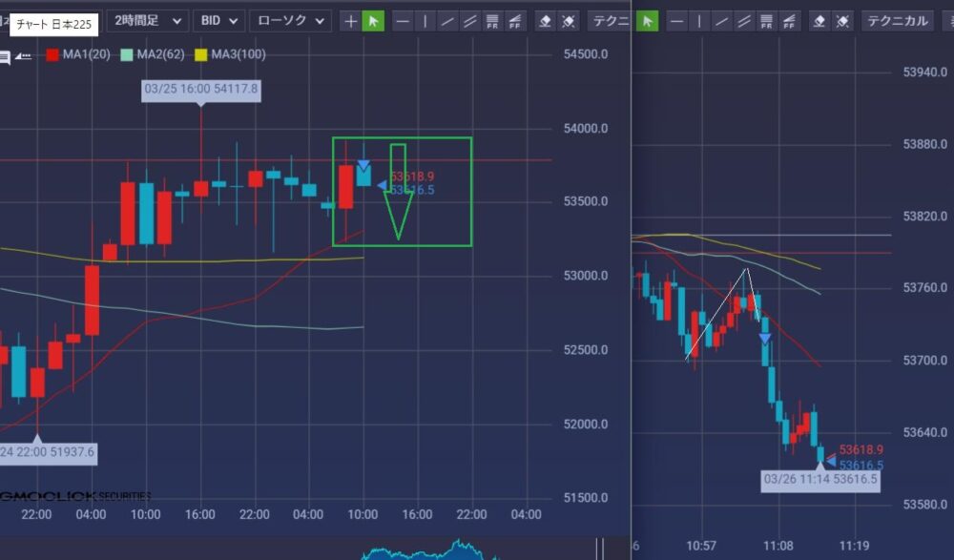The width and height of the screenshot is (954, 560).
Task: Click the テクニ button in left chart toolbar
Action: [608, 21]
